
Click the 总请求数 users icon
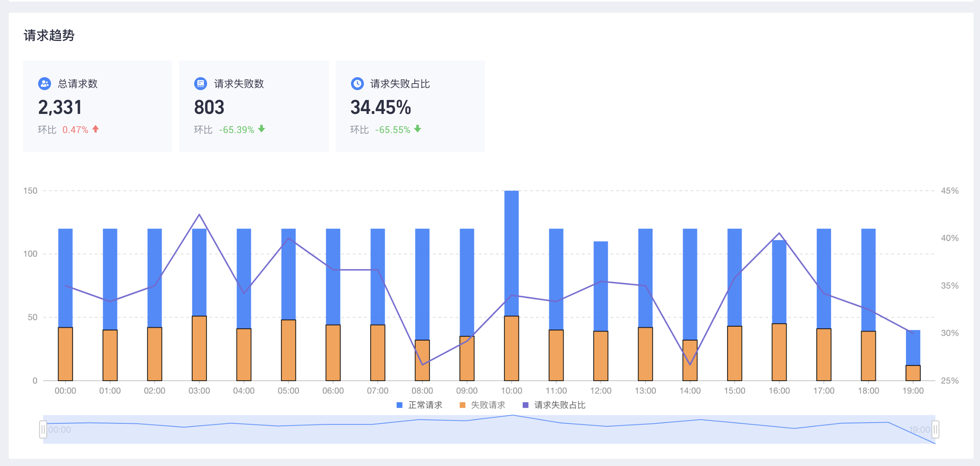tap(45, 84)
